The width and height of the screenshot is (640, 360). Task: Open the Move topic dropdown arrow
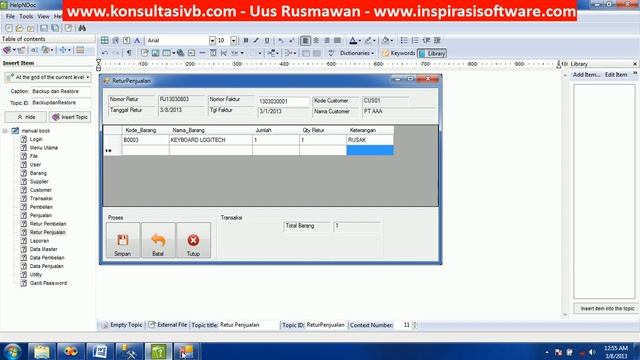(x=69, y=50)
